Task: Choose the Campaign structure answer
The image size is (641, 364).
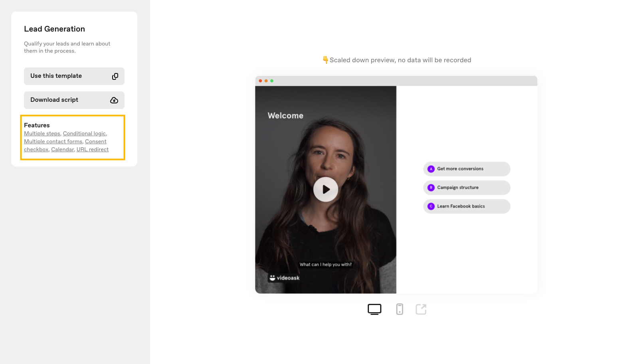Action: [x=467, y=188]
